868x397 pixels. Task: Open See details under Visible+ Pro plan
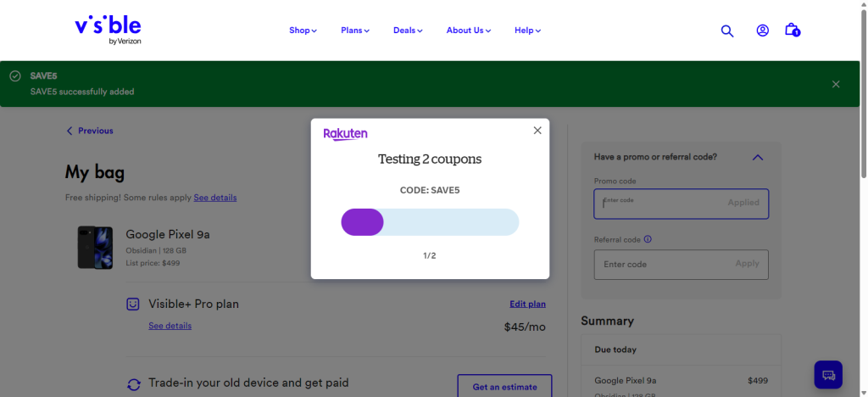pos(170,326)
